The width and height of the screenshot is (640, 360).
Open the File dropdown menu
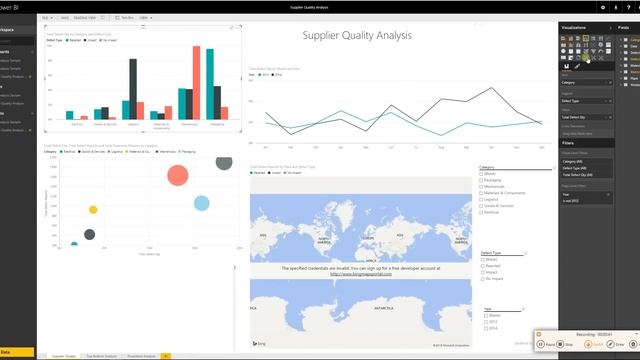coord(47,18)
